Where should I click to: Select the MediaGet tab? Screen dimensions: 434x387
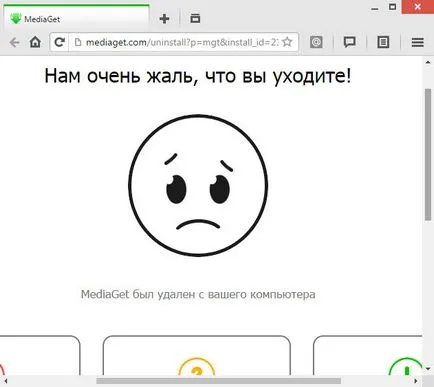pos(77,19)
